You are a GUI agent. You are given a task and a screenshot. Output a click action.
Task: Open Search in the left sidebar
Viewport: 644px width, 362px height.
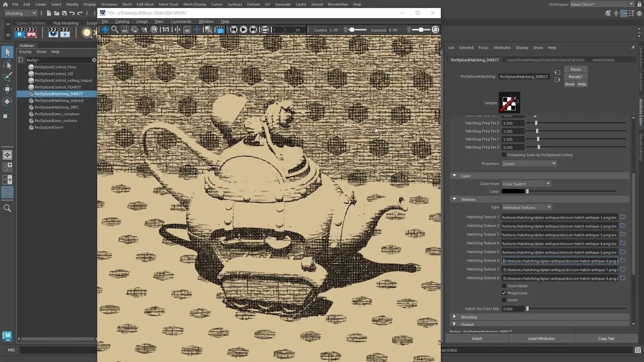click(8, 208)
